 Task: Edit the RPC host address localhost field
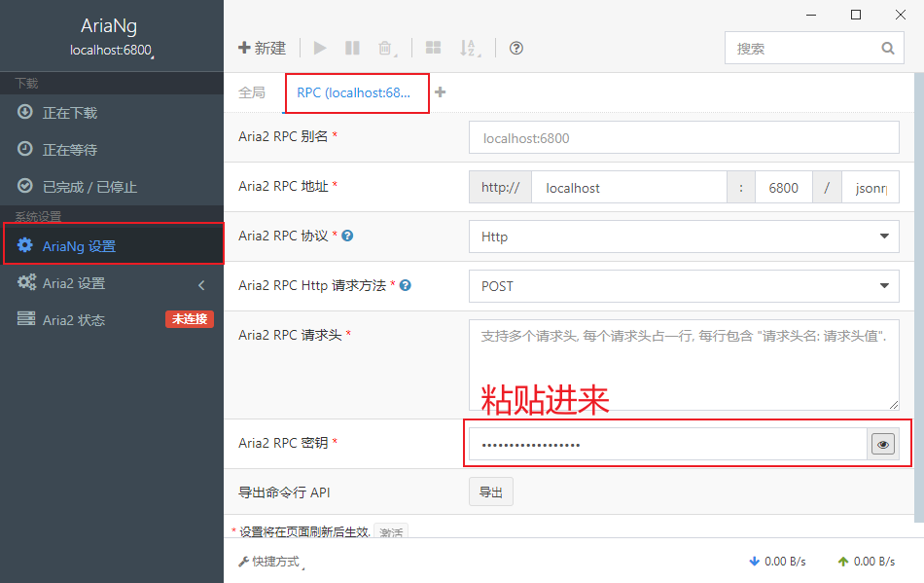628,188
